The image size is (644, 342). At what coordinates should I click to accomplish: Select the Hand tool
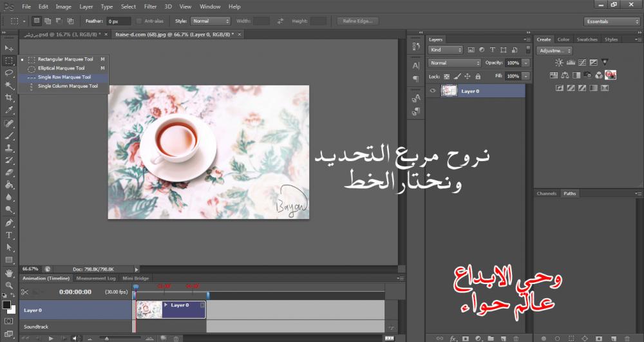pos(9,273)
